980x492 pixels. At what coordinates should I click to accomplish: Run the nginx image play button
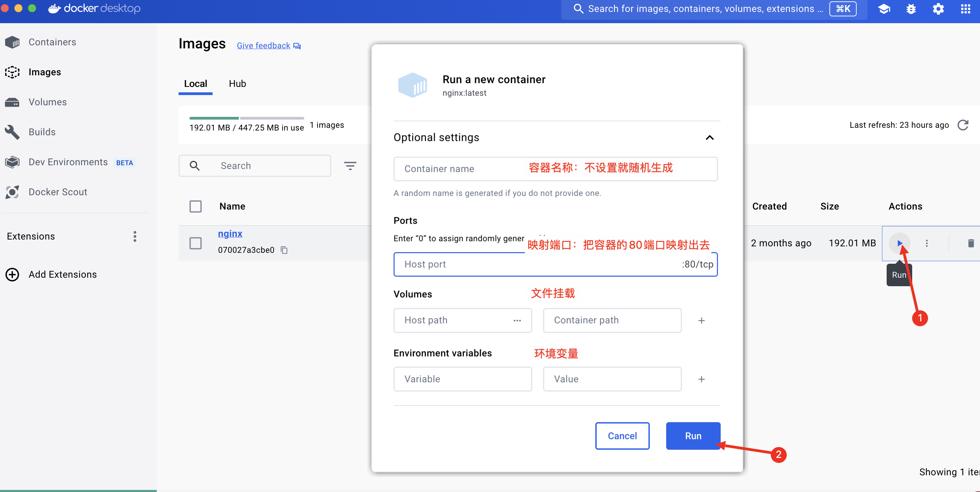(899, 243)
